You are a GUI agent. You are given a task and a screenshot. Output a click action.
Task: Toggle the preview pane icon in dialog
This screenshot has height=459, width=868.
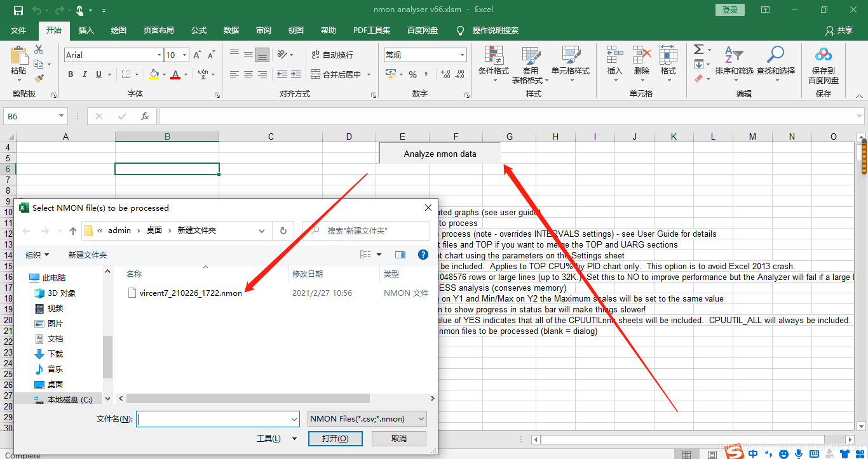pyautogui.click(x=400, y=255)
